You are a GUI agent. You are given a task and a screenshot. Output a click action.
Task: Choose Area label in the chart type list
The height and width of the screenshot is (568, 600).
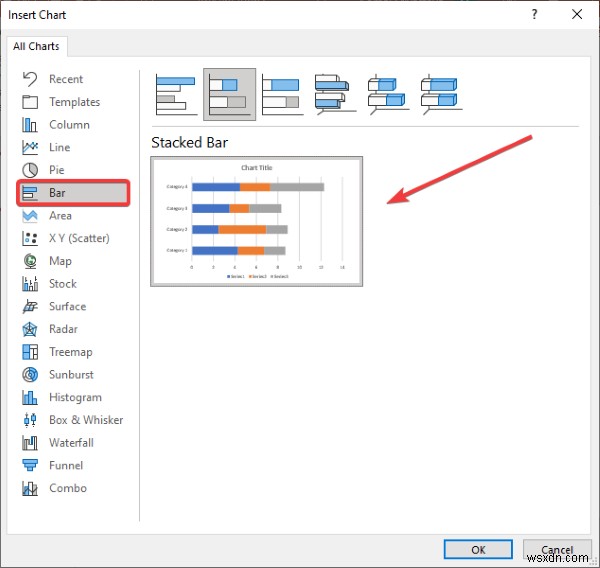tap(60, 215)
